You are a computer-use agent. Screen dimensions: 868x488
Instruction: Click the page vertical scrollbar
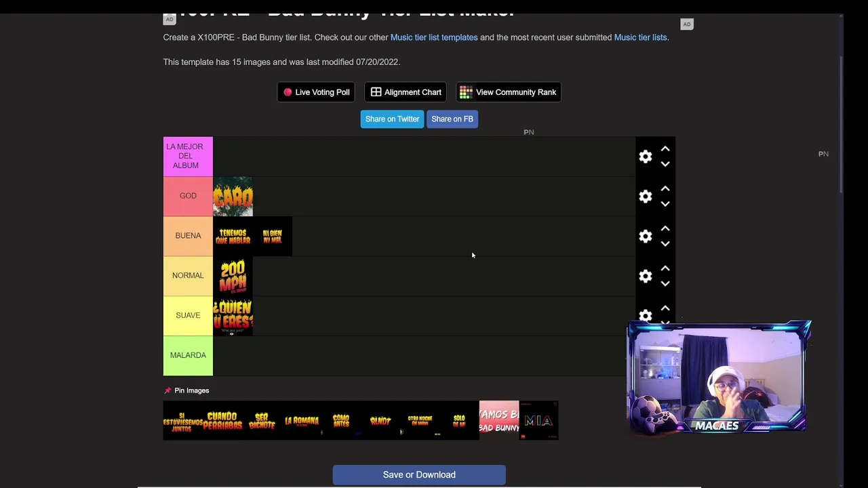pyautogui.click(x=842, y=125)
